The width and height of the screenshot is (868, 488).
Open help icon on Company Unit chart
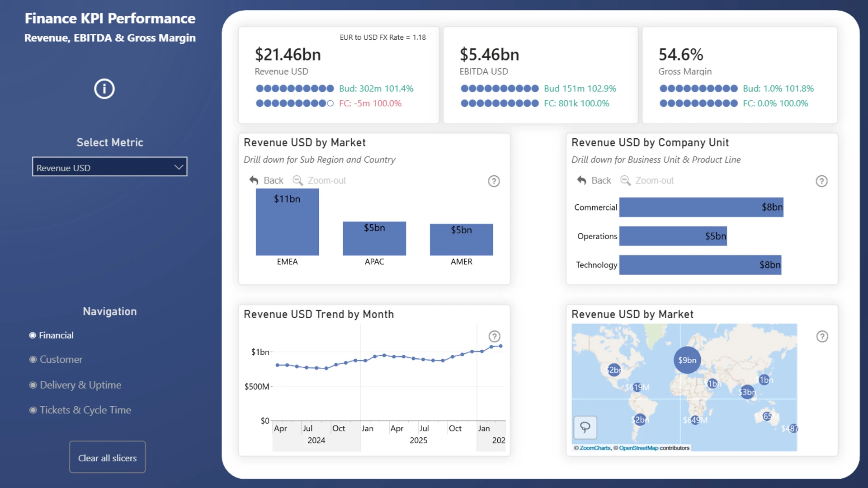point(821,181)
